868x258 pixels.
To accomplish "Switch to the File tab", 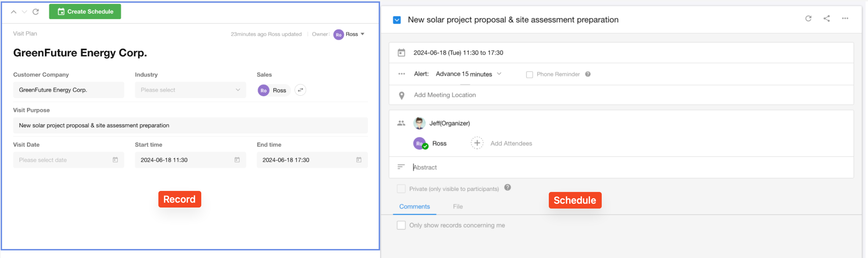I will click(458, 206).
